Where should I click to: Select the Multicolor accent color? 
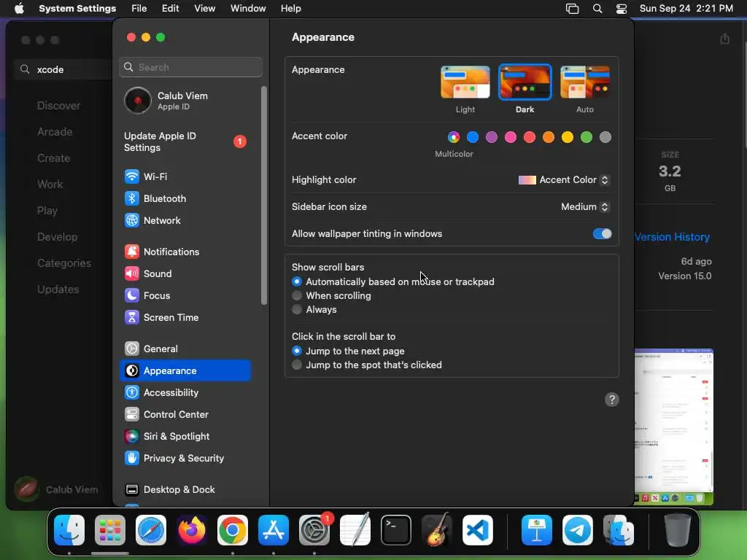[x=454, y=137]
